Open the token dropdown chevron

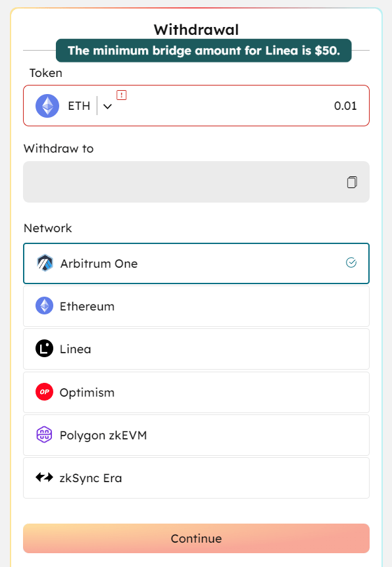coord(107,107)
